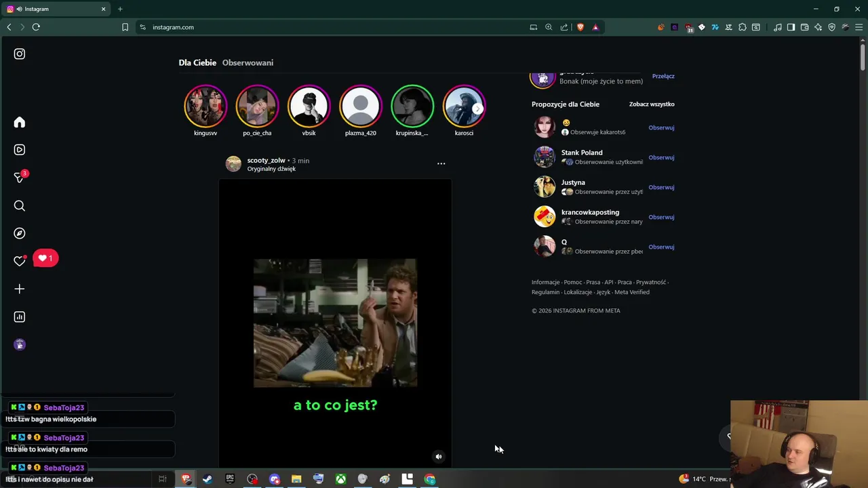Viewport: 868px width, 488px height.
Task: Open krupinska story
Action: pos(412,106)
